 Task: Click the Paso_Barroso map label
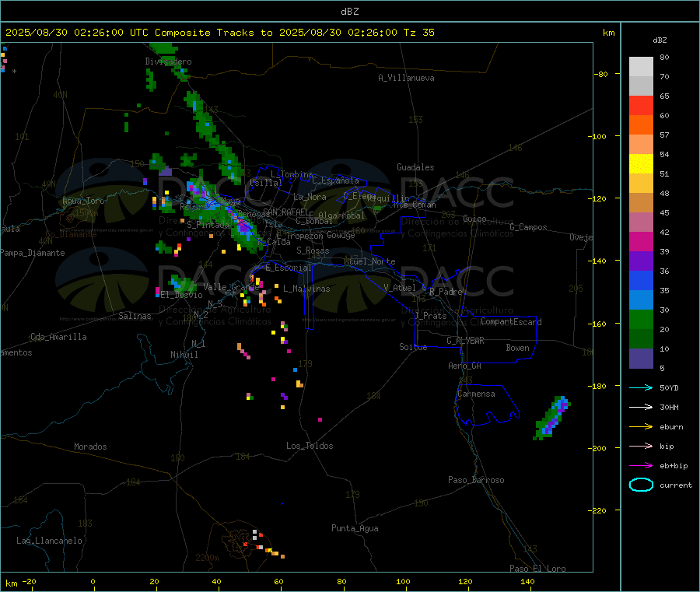click(476, 480)
